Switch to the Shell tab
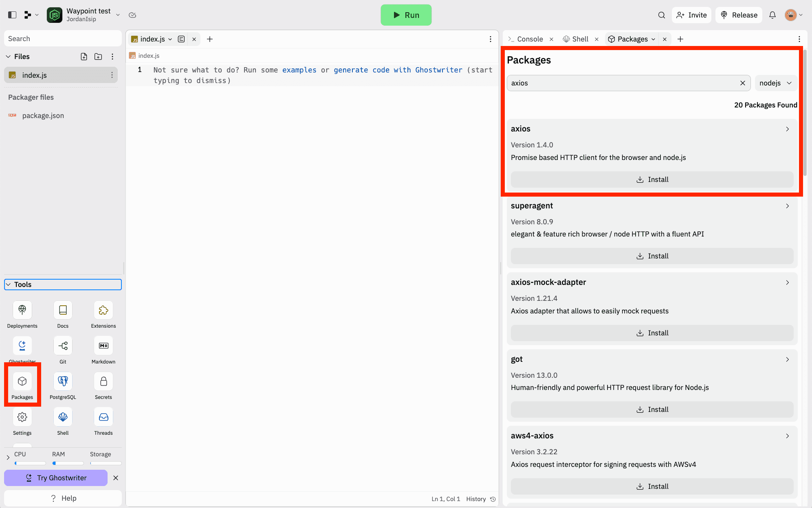The width and height of the screenshot is (812, 508). (580, 39)
